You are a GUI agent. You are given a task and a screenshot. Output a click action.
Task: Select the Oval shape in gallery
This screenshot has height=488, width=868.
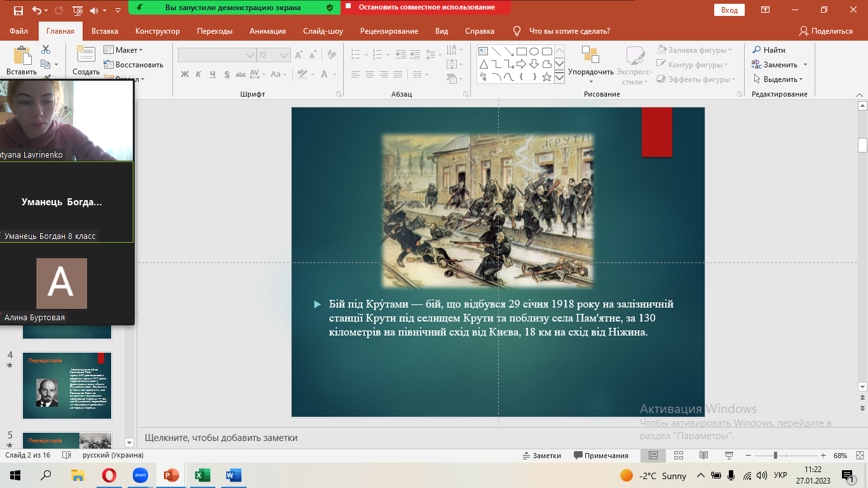click(x=534, y=51)
